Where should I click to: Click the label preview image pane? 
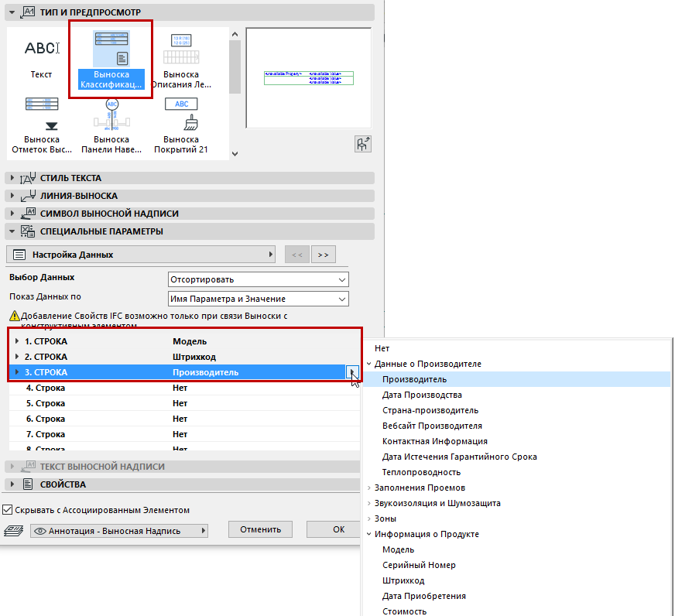click(x=308, y=78)
